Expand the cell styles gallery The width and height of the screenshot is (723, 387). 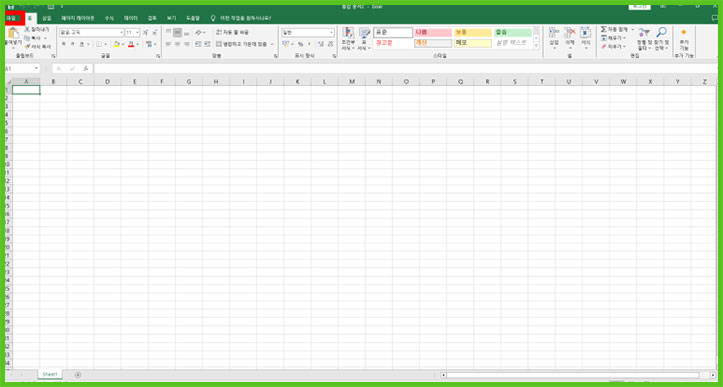pos(536,46)
